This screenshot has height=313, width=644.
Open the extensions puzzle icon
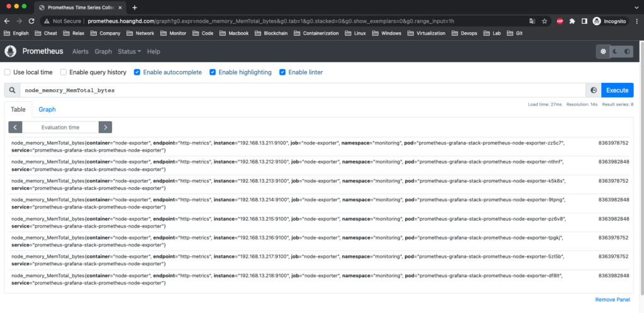[572, 21]
